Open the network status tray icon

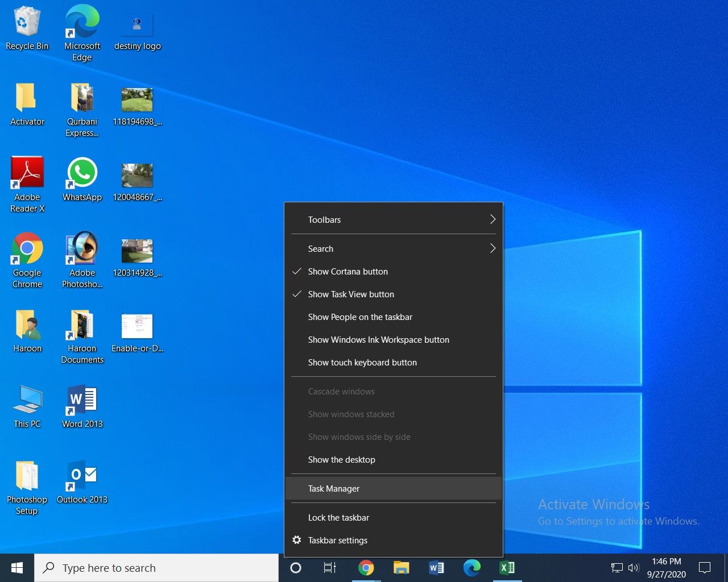tap(617, 568)
